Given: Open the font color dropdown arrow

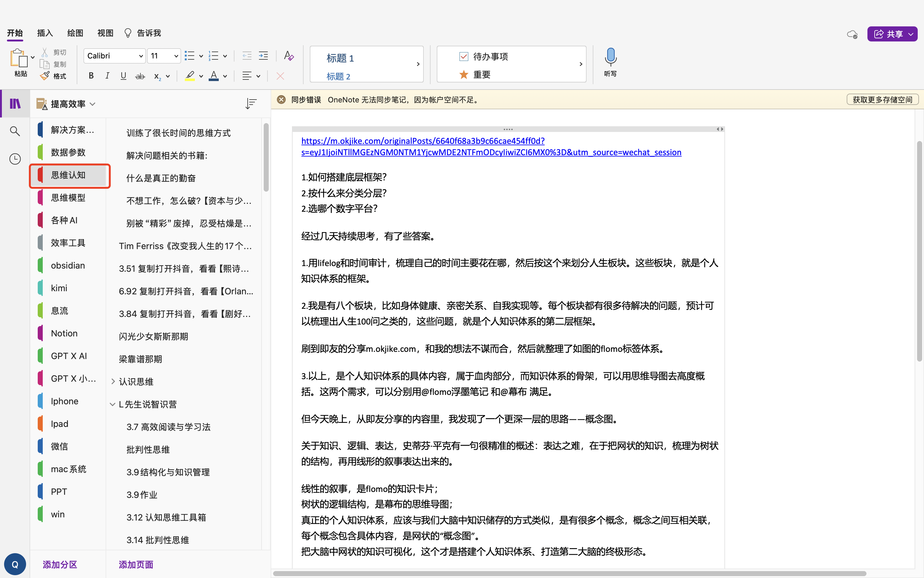Looking at the screenshot, I should 225,76.
